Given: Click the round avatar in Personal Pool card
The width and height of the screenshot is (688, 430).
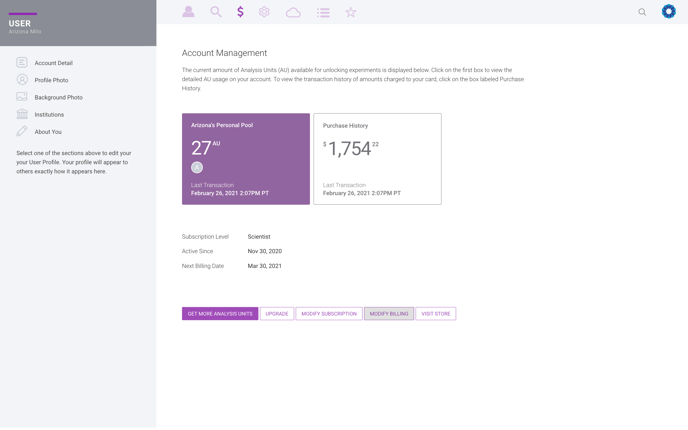Looking at the screenshot, I should 197,167.
